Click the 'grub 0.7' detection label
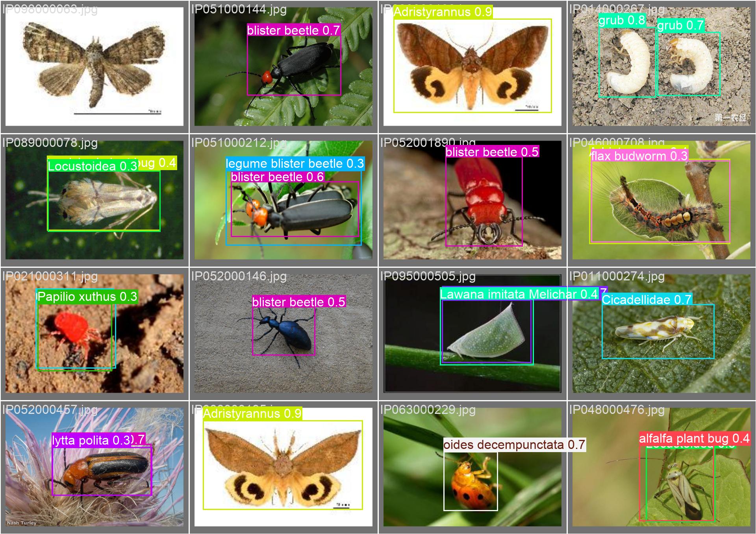Viewport: 756px width, 534px height. coord(680,25)
